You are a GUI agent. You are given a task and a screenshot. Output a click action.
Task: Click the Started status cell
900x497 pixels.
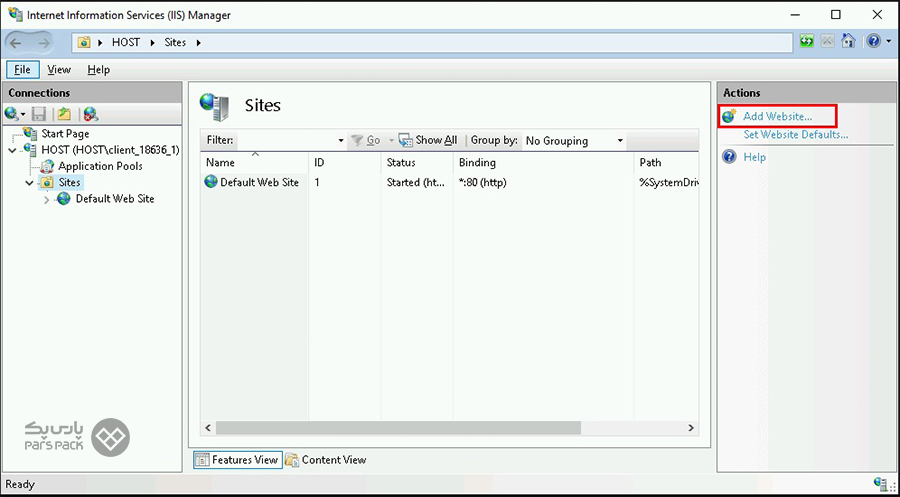coord(416,183)
